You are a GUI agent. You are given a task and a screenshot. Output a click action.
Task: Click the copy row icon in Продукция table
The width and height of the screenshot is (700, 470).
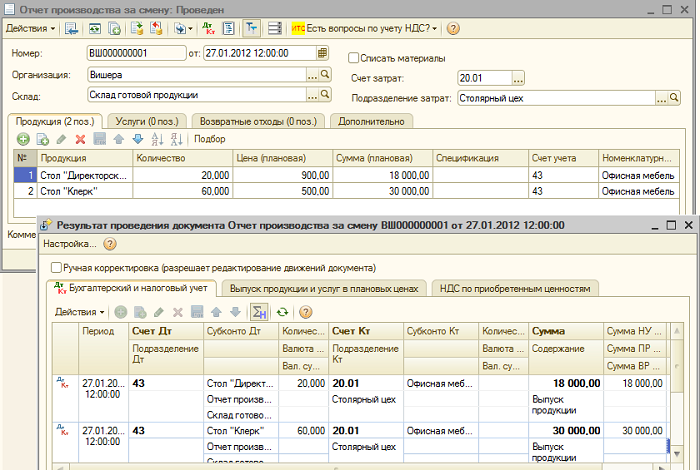click(x=42, y=139)
